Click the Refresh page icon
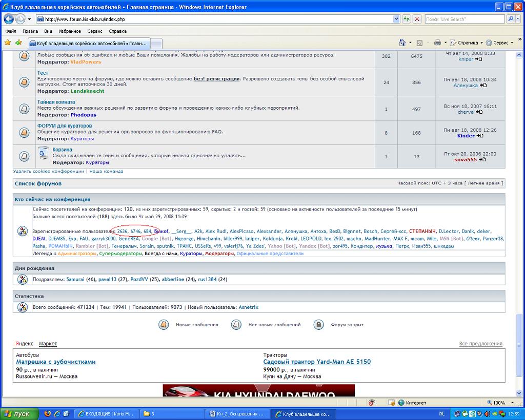 [407, 19]
